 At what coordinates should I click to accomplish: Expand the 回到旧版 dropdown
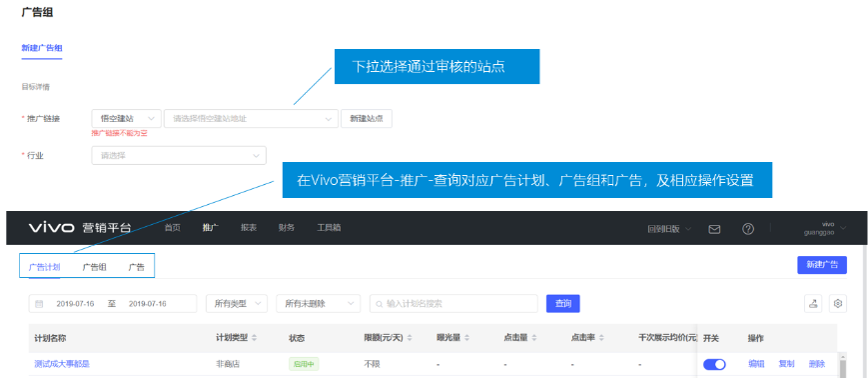669,228
